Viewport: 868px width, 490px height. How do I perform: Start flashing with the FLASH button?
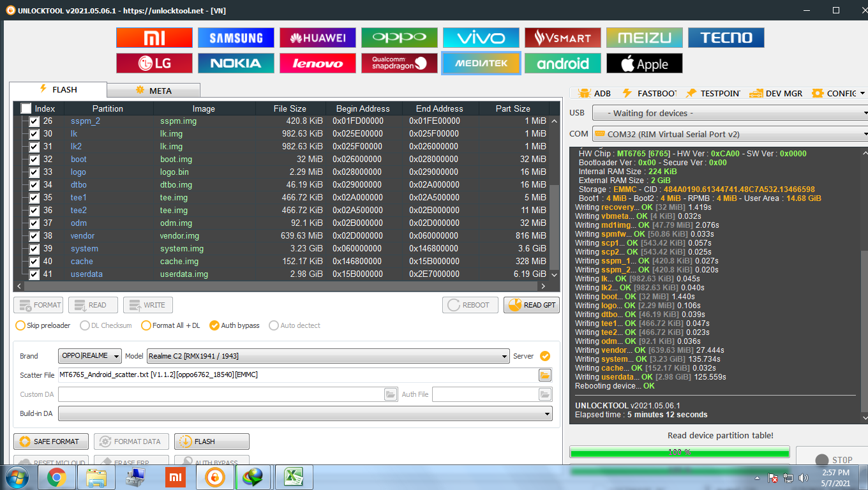212,442
